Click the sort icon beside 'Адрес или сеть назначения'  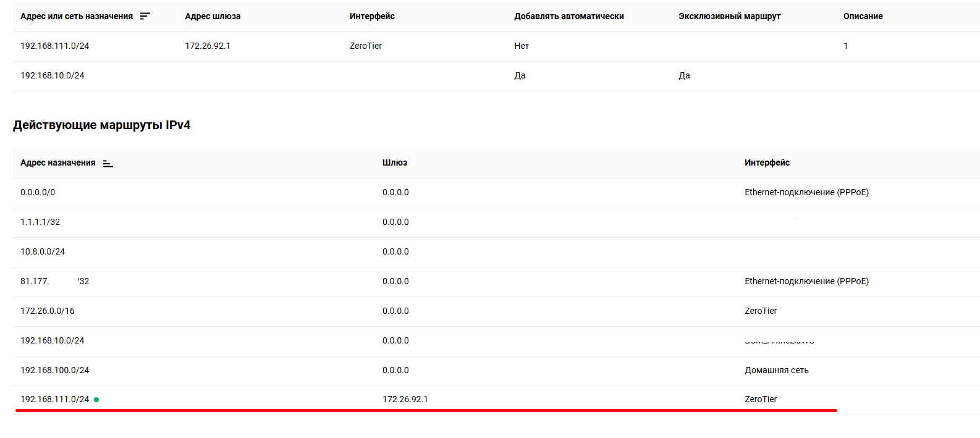coord(145,16)
